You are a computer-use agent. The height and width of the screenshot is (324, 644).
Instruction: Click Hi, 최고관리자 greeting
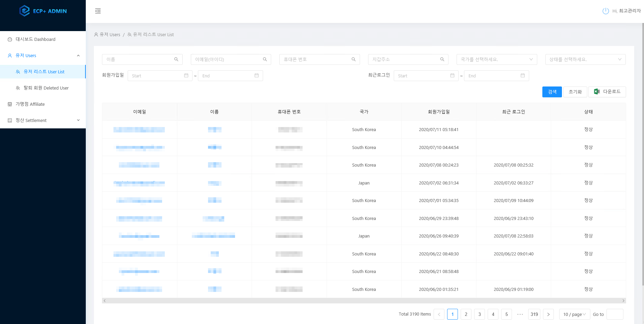pyautogui.click(x=626, y=11)
